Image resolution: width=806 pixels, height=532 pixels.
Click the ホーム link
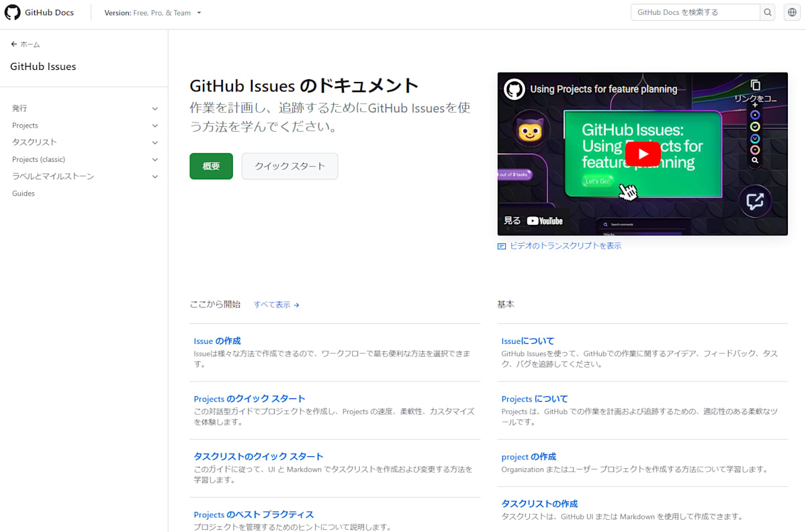(x=30, y=44)
